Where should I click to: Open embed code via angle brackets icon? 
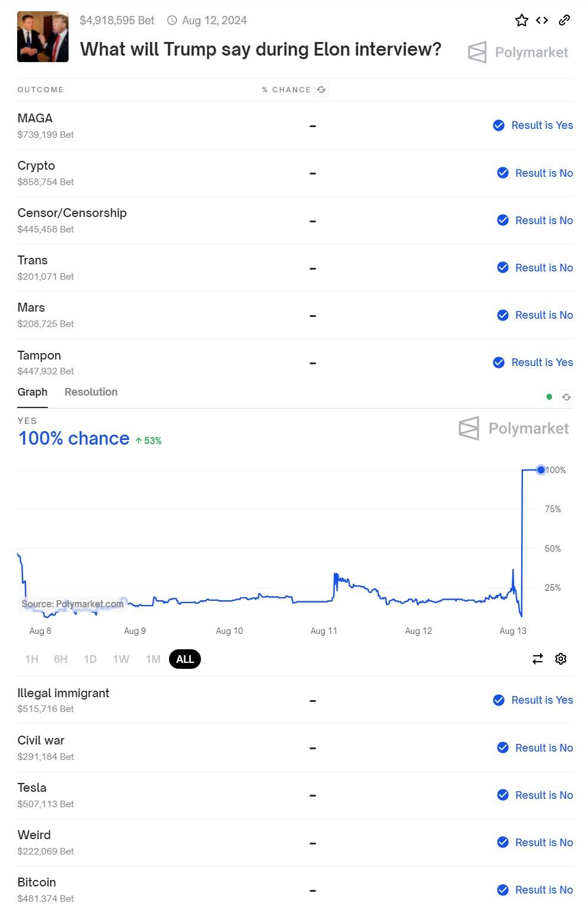(542, 20)
